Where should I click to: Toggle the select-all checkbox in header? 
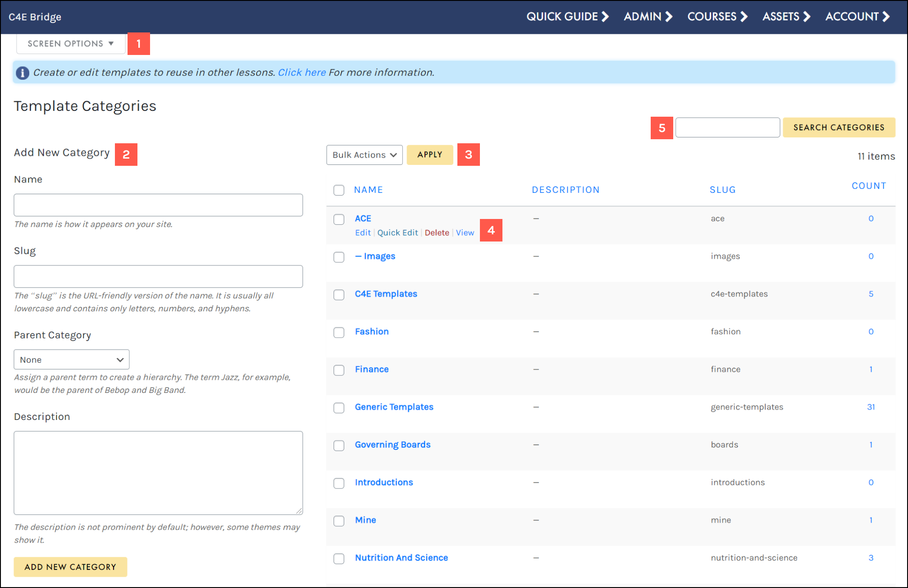tap(339, 190)
